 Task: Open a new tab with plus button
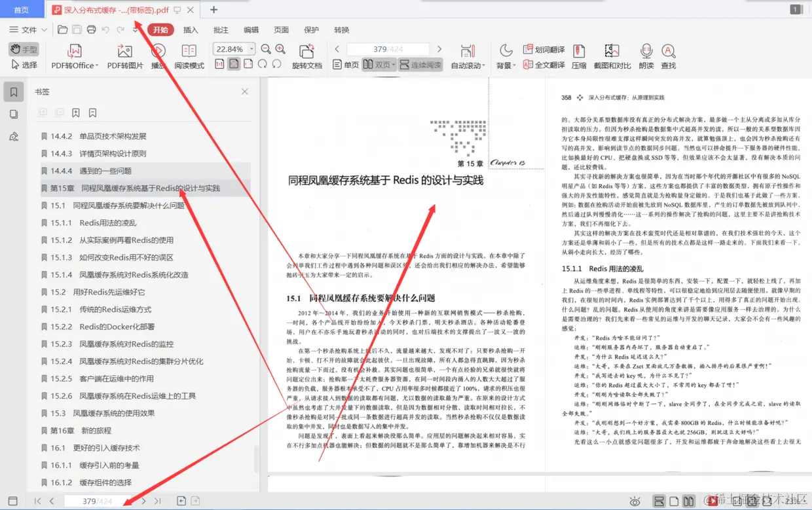tap(213, 9)
